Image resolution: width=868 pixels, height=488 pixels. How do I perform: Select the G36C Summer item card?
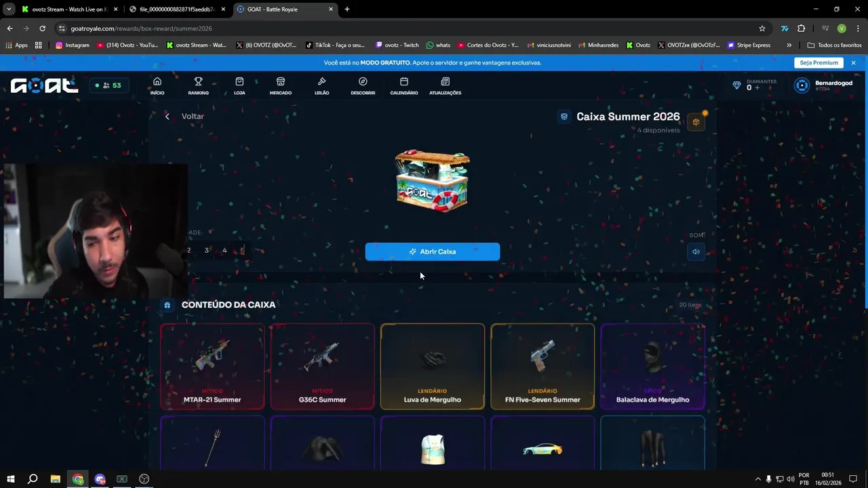[322, 367]
